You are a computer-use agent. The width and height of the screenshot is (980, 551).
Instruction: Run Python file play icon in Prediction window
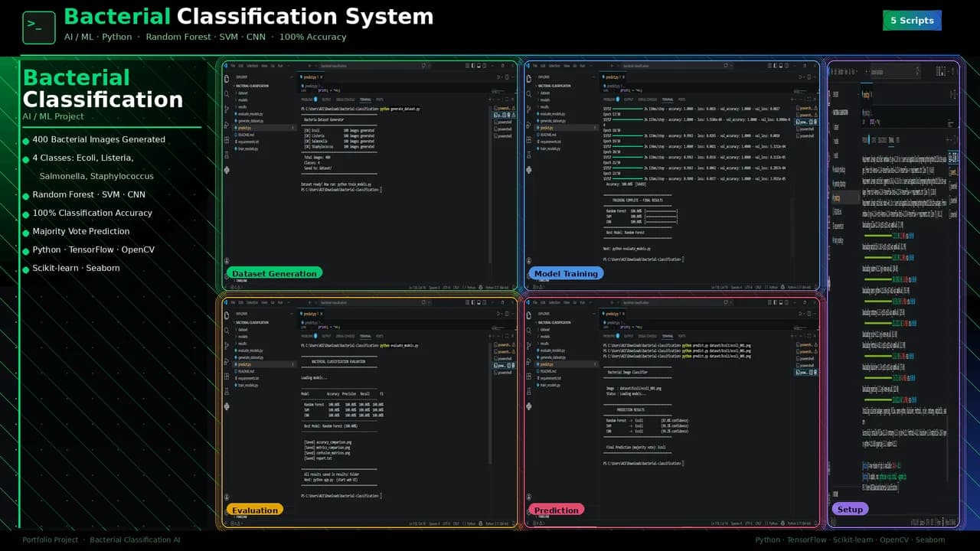(x=799, y=313)
